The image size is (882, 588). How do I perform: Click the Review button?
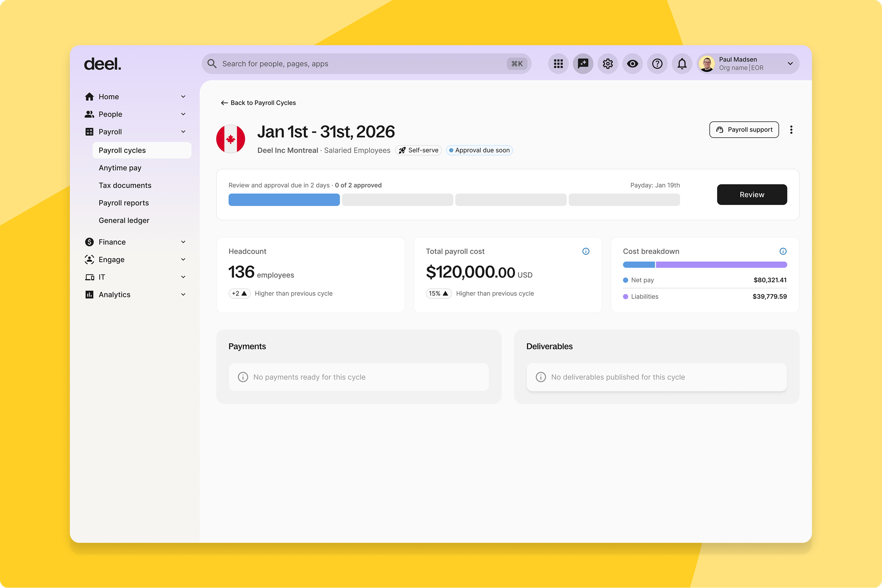tap(752, 195)
